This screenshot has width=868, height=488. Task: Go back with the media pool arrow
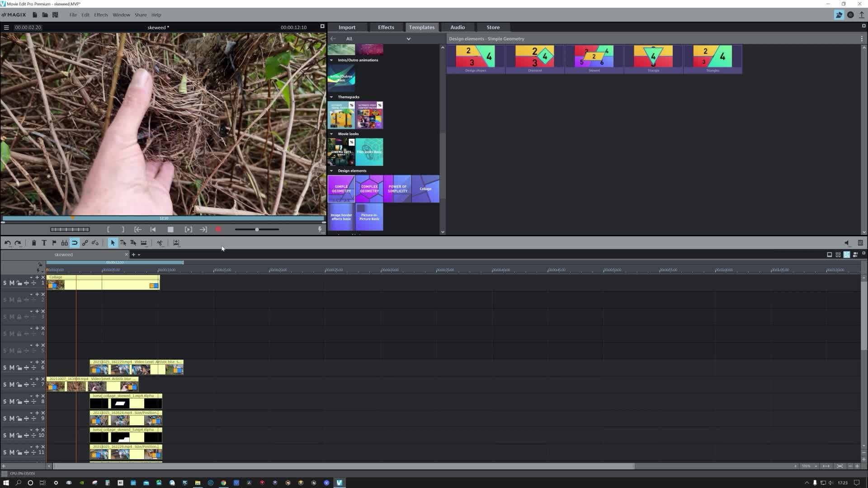333,39
